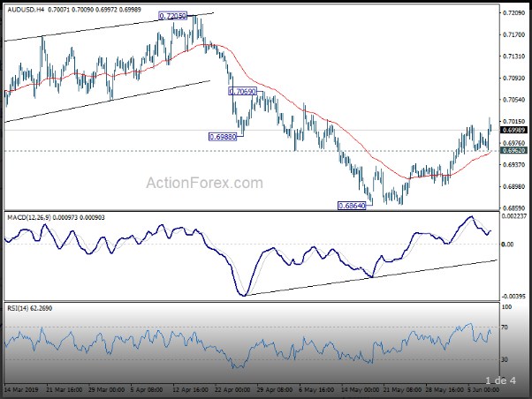Click the 0.68640 price low label
The image size is (532, 399).
352,205
